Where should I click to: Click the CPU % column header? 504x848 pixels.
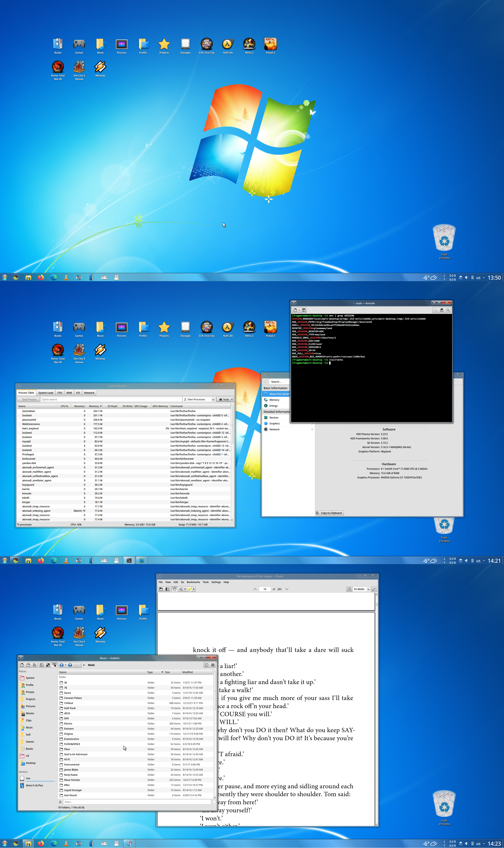tap(64, 406)
